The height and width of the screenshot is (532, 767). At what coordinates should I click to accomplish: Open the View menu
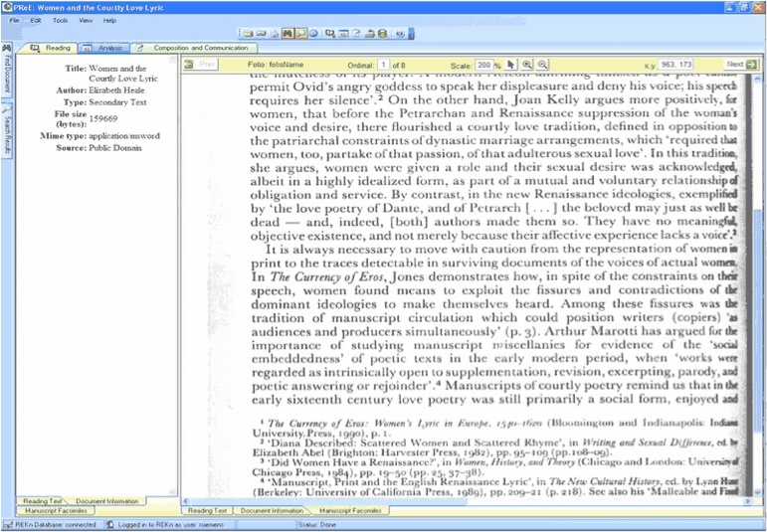86,21
